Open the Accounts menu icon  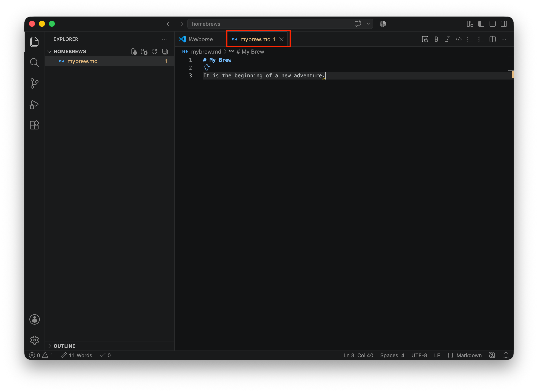pyautogui.click(x=34, y=320)
